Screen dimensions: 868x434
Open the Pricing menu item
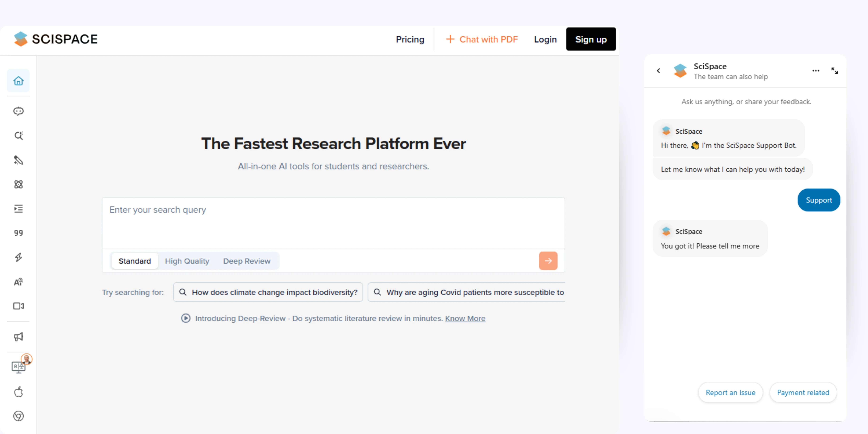410,39
